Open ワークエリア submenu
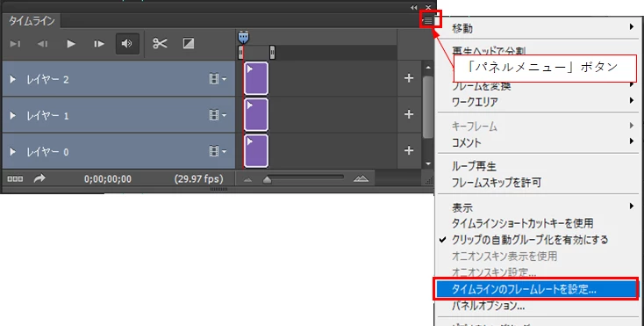 (538, 102)
